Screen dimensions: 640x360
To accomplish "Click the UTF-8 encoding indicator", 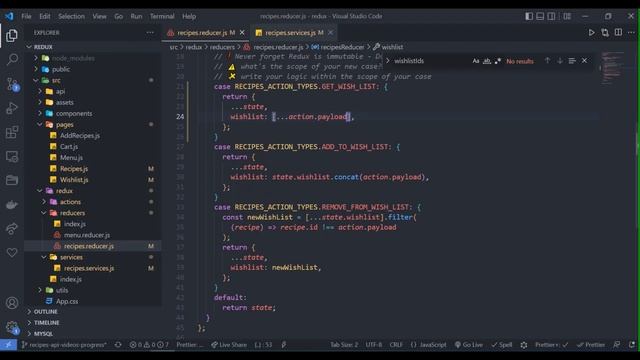I will (374, 345).
